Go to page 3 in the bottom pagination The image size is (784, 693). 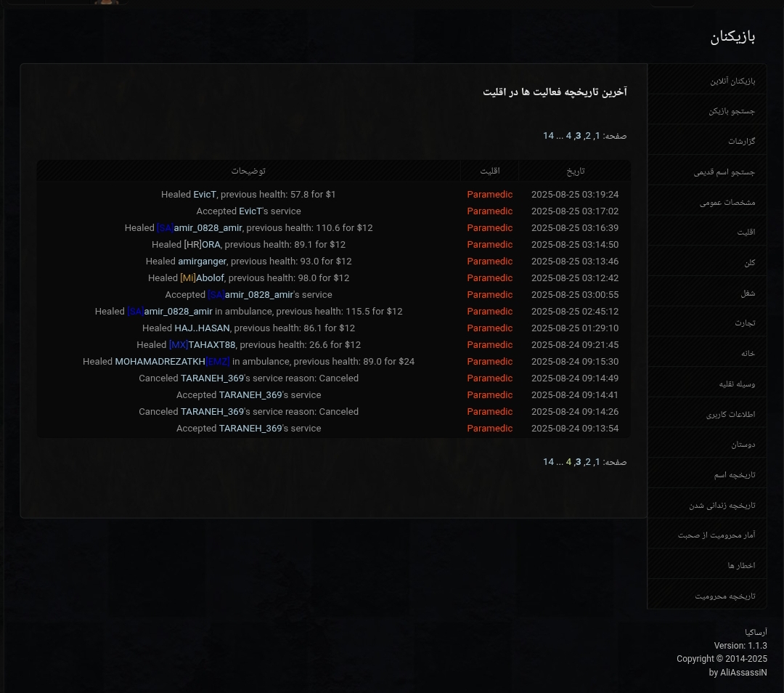click(x=579, y=462)
